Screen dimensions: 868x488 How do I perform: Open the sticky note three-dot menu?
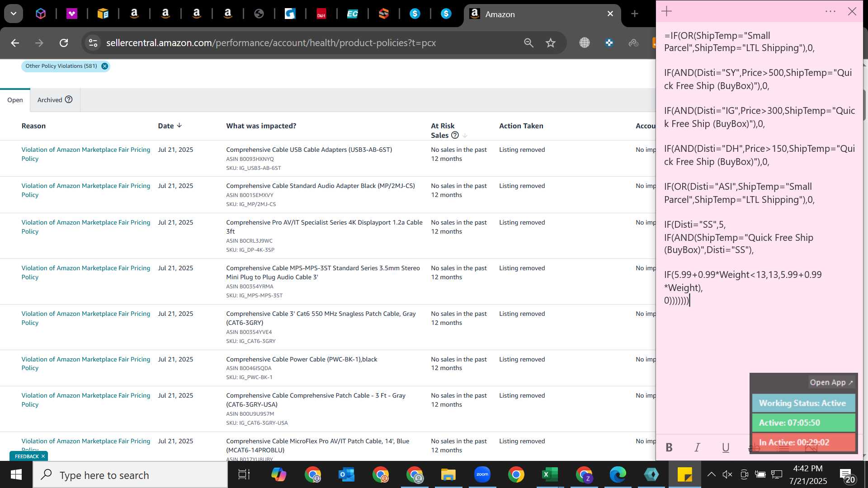point(830,11)
